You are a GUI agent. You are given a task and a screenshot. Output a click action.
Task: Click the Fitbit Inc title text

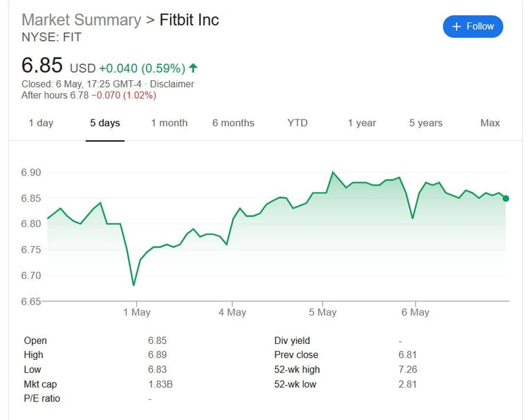(x=189, y=19)
